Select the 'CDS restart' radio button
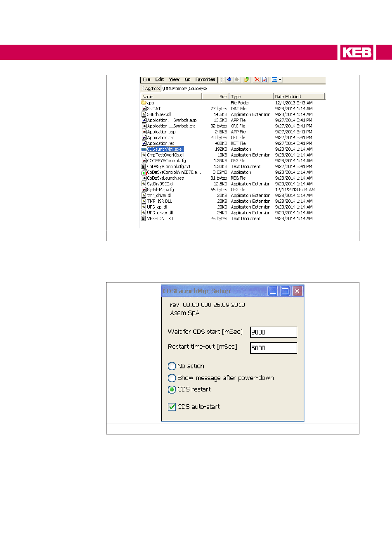Image resolution: width=392 pixels, height=555 pixels. (x=172, y=389)
